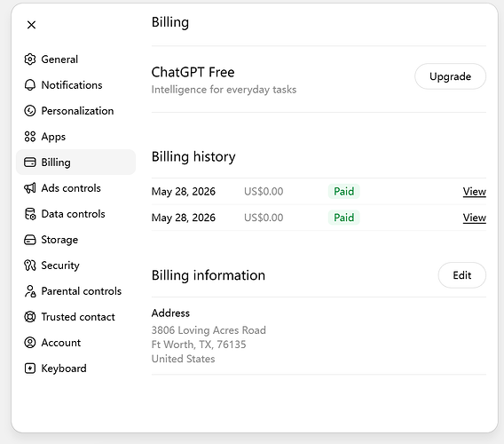Click the Storage drive icon
The width and height of the screenshot is (504, 444).
pos(30,240)
